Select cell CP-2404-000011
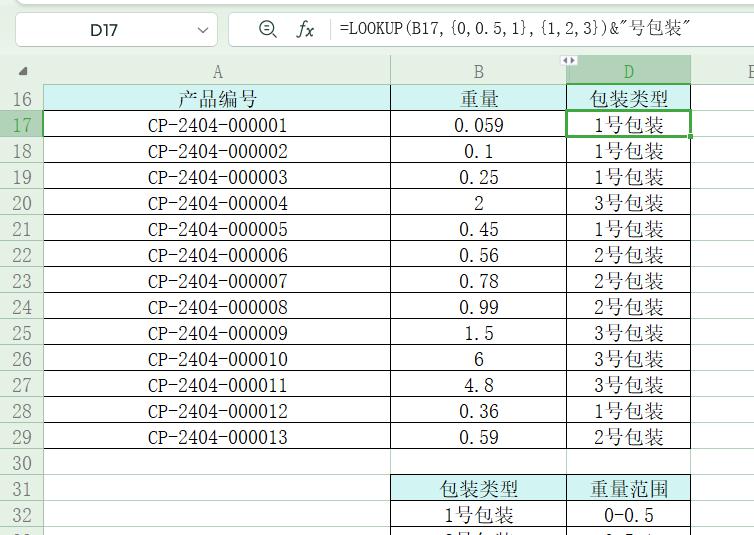 tap(217, 384)
